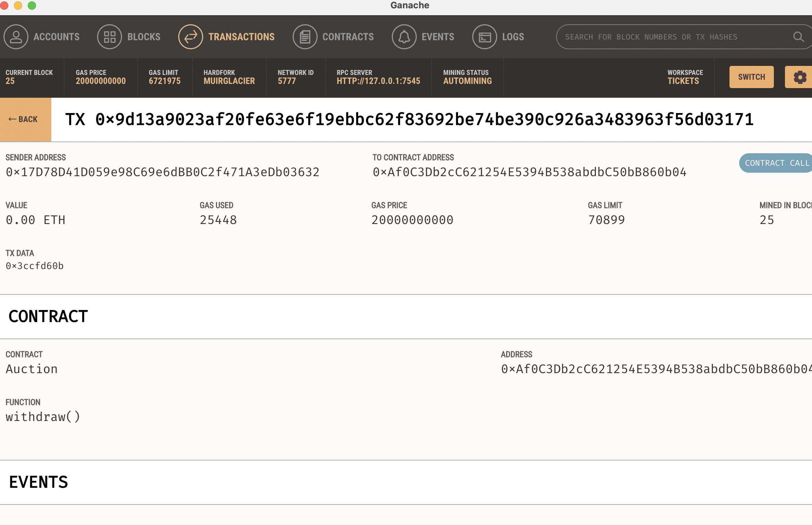The image size is (812, 525).
Task: Click the Transactions arrows icon
Action: (191, 37)
